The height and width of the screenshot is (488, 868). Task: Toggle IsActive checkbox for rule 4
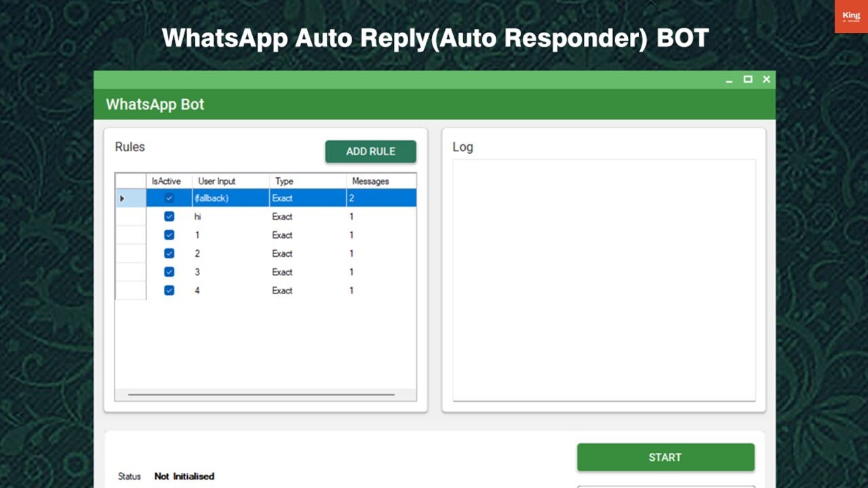pos(169,290)
